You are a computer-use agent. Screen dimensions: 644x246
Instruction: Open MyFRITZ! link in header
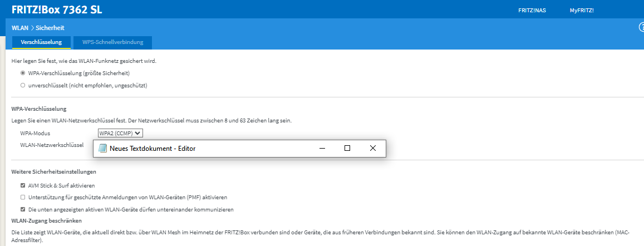[x=582, y=10]
